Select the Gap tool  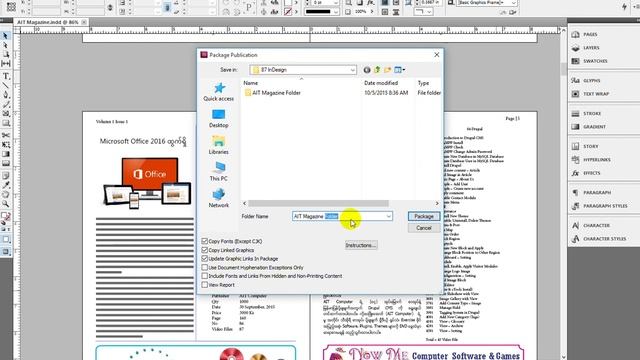click(x=6, y=63)
